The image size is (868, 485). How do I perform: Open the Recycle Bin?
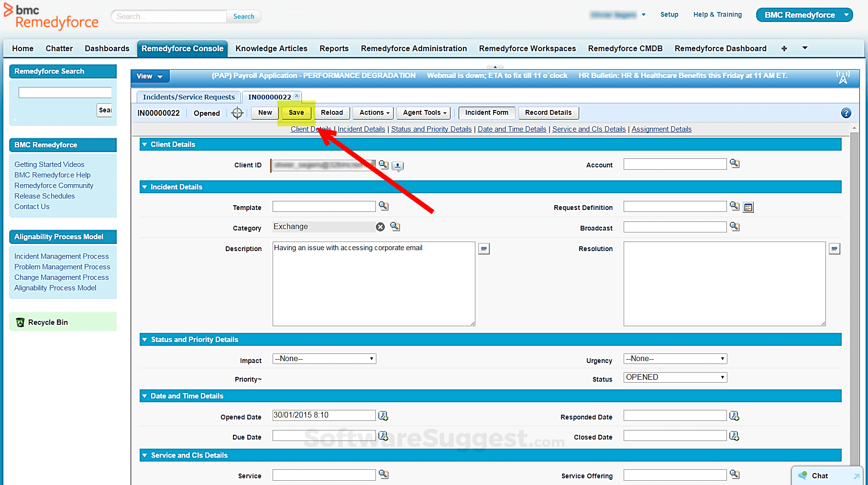point(48,322)
